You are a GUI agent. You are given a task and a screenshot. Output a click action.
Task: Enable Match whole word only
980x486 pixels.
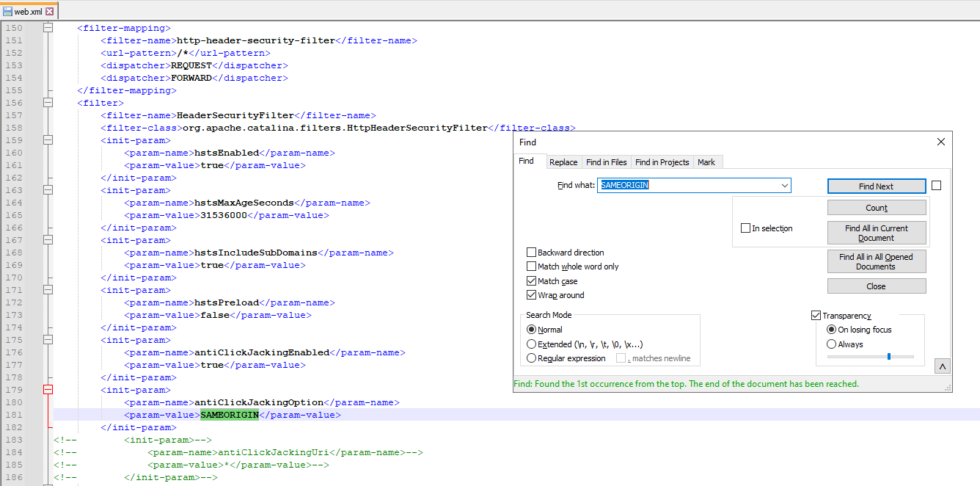pos(530,266)
